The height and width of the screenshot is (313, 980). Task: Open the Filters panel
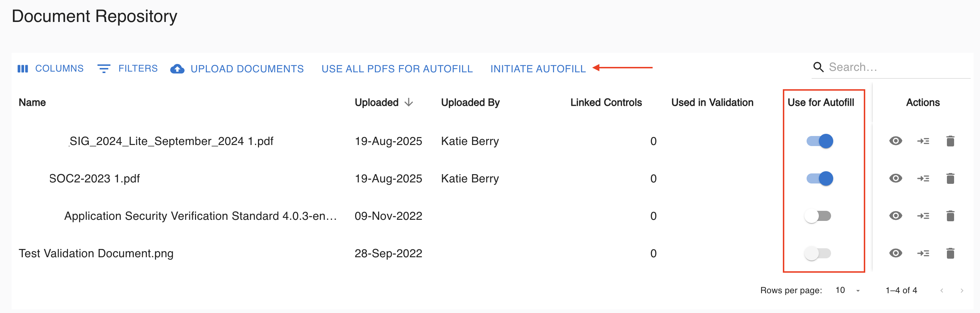point(127,68)
